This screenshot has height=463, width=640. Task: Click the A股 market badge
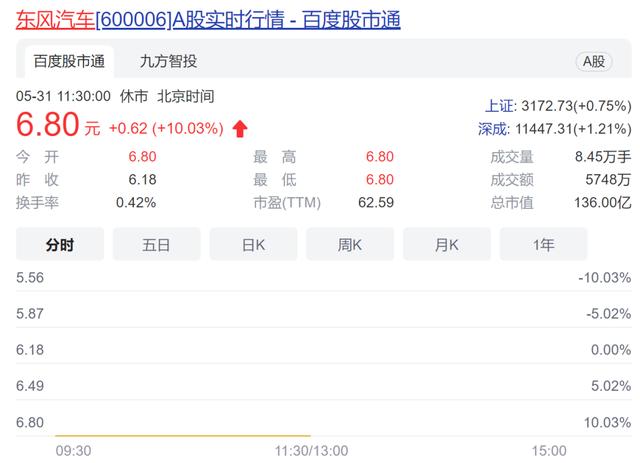pyautogui.click(x=593, y=62)
